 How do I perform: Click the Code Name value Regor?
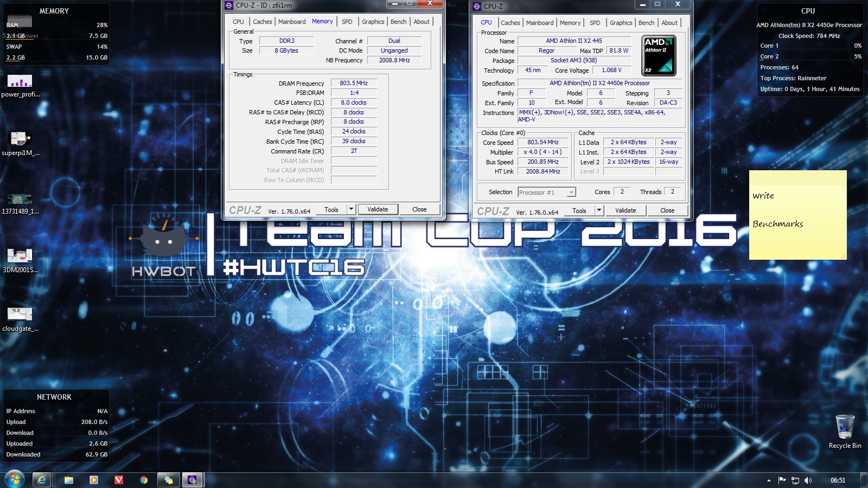pyautogui.click(x=546, y=51)
